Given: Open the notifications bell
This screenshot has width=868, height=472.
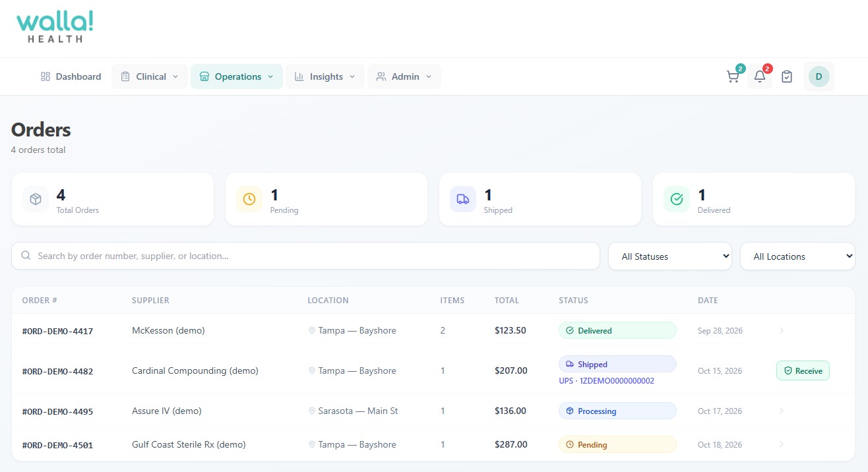Looking at the screenshot, I should click(760, 76).
